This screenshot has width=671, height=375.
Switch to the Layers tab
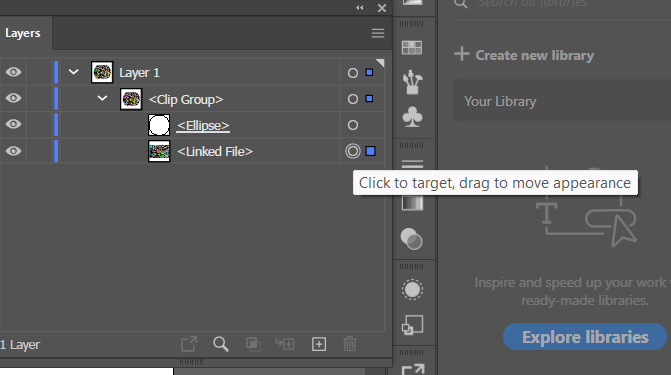[23, 33]
